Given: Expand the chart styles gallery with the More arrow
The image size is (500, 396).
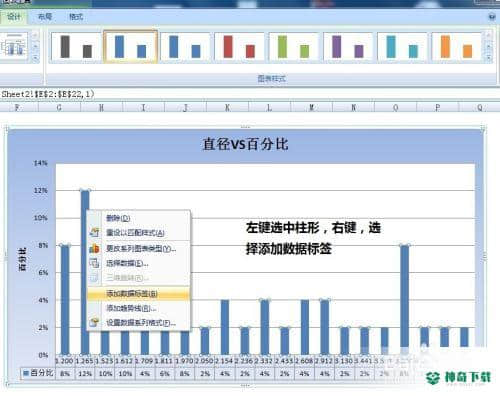Looking at the screenshot, I should (x=488, y=58).
